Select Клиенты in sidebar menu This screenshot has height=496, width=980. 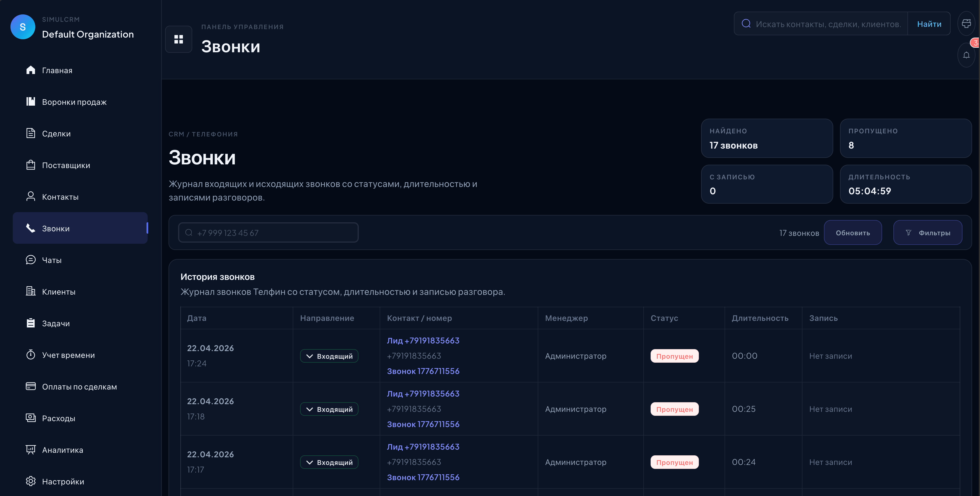pos(59,292)
